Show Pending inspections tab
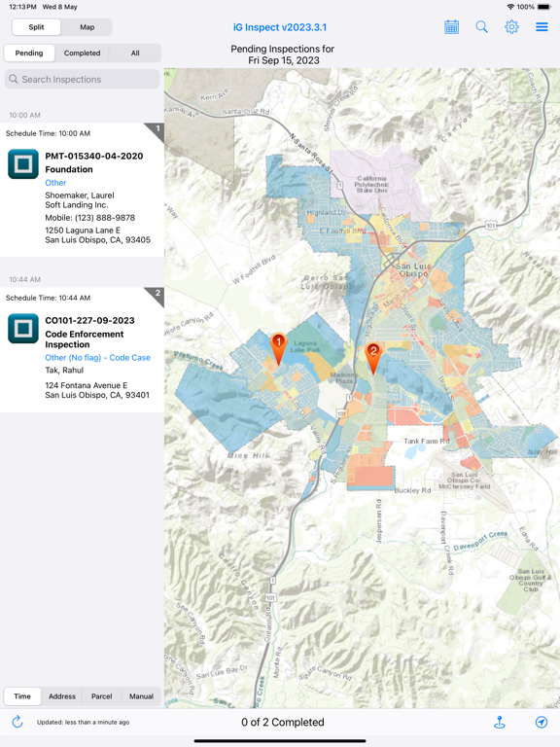Image resolution: width=560 pixels, height=747 pixels. (x=29, y=53)
